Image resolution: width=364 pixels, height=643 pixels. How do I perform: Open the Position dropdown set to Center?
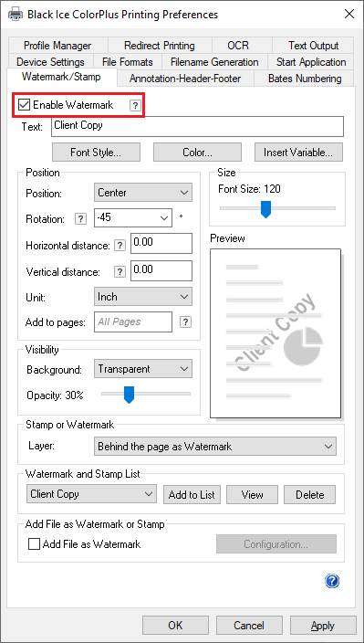tap(143, 193)
